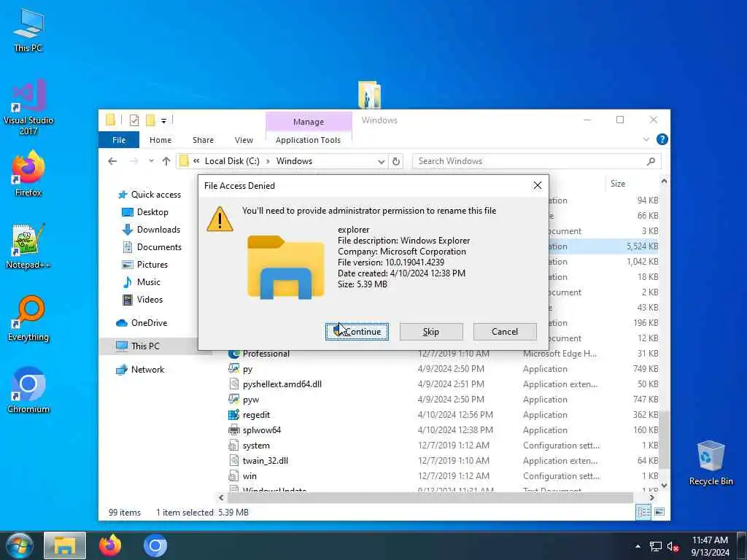Viewport: 747px width, 560px height.
Task: Open the Application Tools tab
Action: tap(308, 140)
